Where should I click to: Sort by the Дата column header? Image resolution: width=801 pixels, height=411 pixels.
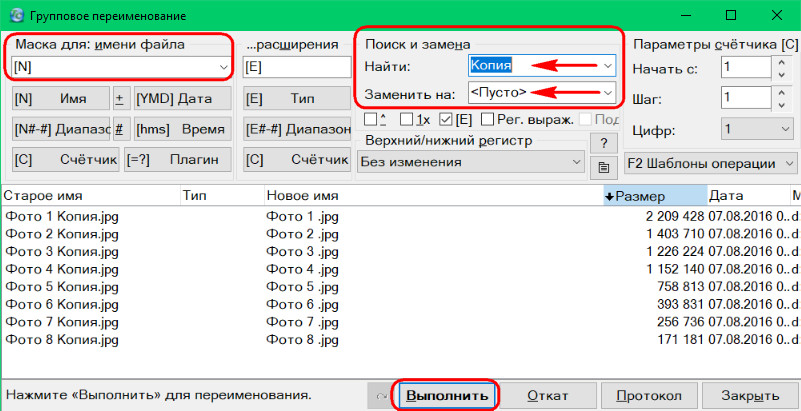click(x=748, y=196)
